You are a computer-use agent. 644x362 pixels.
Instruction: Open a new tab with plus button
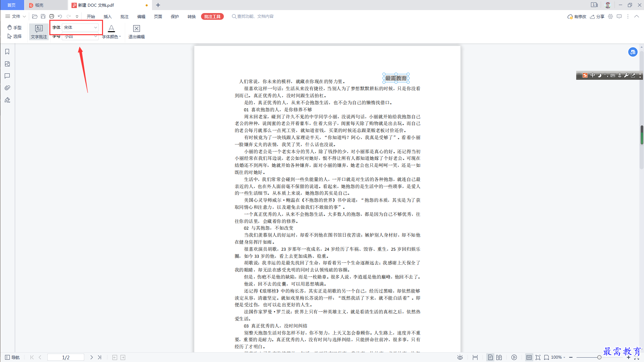click(x=158, y=5)
